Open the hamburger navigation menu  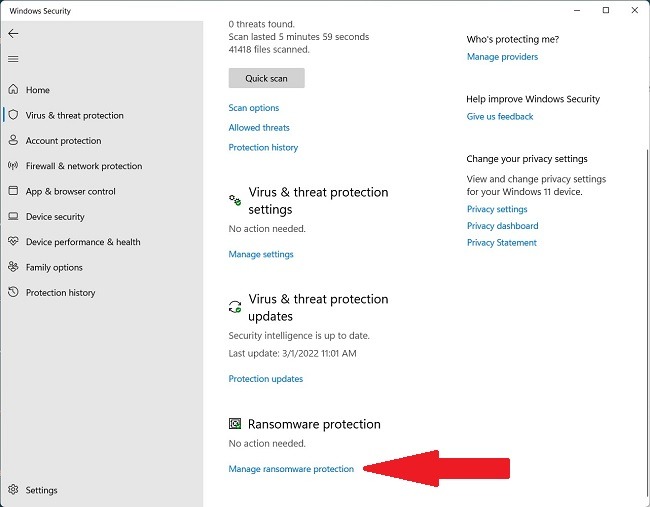pos(13,59)
